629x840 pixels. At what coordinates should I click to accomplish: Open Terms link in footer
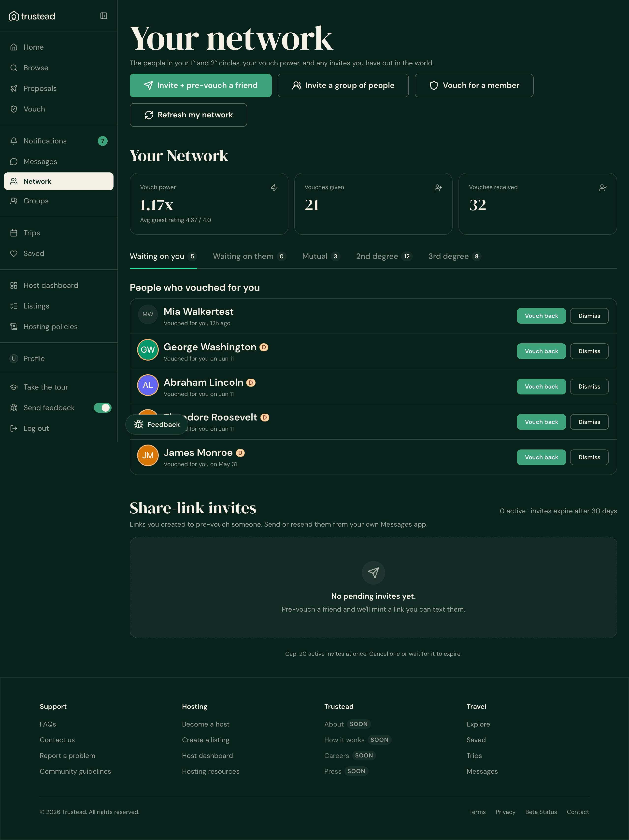pos(477,812)
